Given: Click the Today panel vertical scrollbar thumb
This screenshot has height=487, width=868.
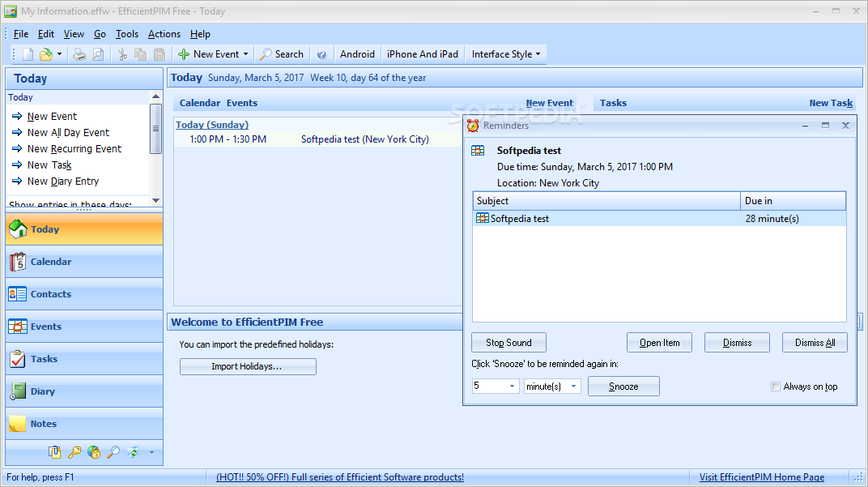Looking at the screenshot, I should pyautogui.click(x=155, y=129).
